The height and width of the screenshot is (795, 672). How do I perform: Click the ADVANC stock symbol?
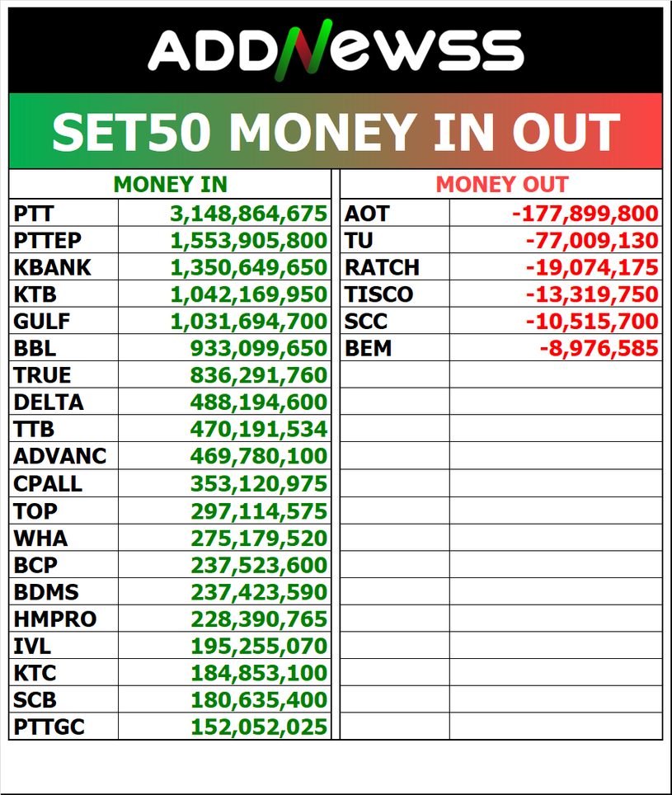(59, 456)
